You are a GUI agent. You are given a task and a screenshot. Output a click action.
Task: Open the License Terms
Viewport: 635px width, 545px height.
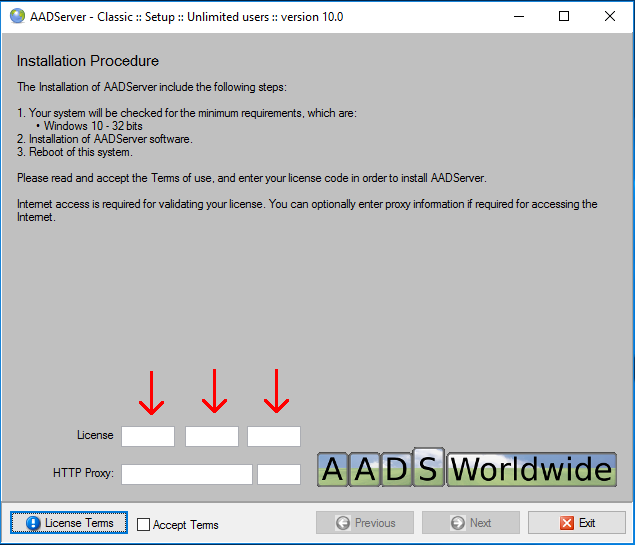[x=70, y=523]
